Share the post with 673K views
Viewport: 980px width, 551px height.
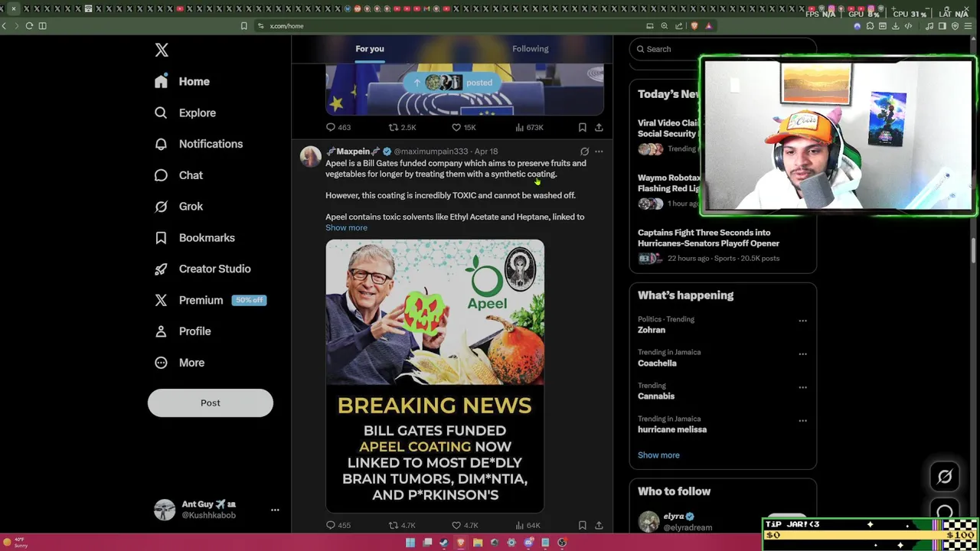(599, 127)
